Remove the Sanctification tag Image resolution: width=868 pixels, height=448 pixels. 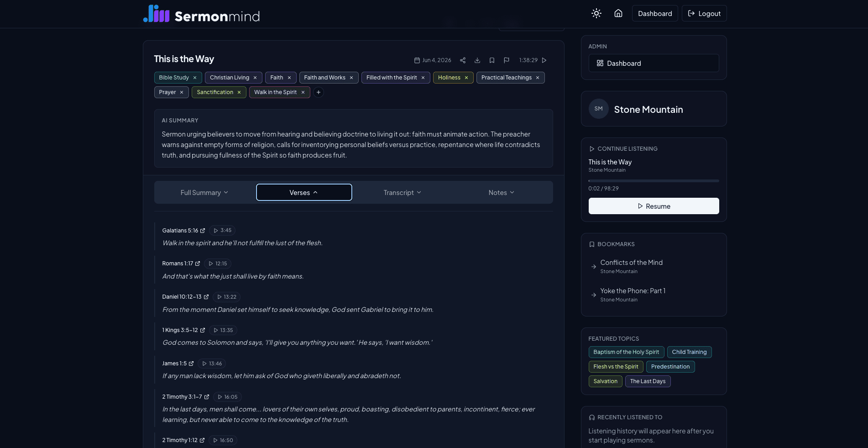pos(239,92)
